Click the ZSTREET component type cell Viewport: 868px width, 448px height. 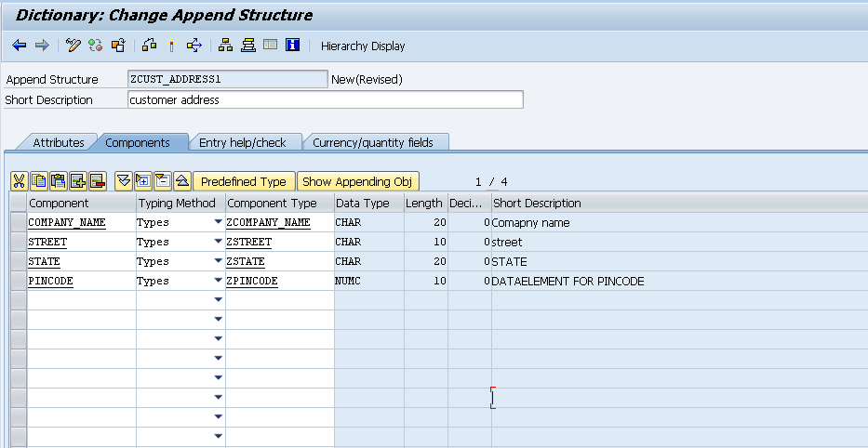(279, 243)
